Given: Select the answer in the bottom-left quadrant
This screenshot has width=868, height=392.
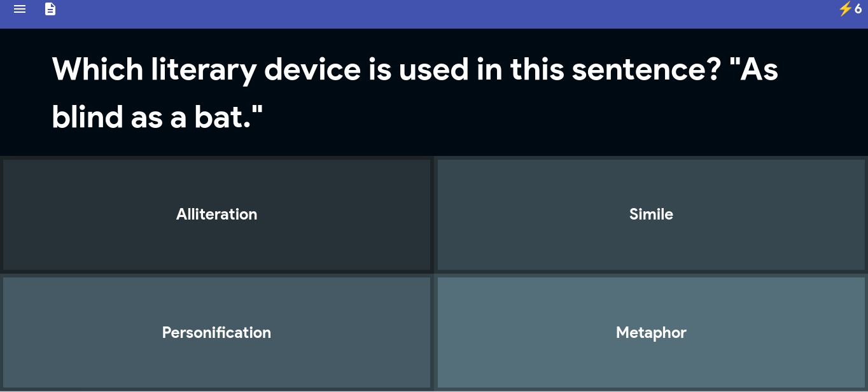Looking at the screenshot, I should (x=216, y=332).
